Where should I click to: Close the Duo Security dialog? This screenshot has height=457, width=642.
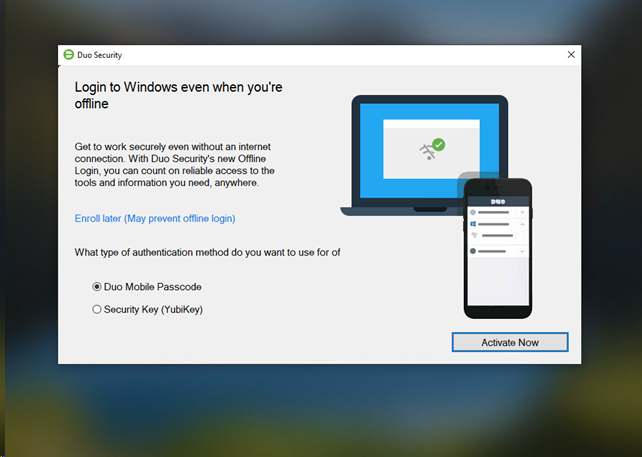pyautogui.click(x=571, y=55)
